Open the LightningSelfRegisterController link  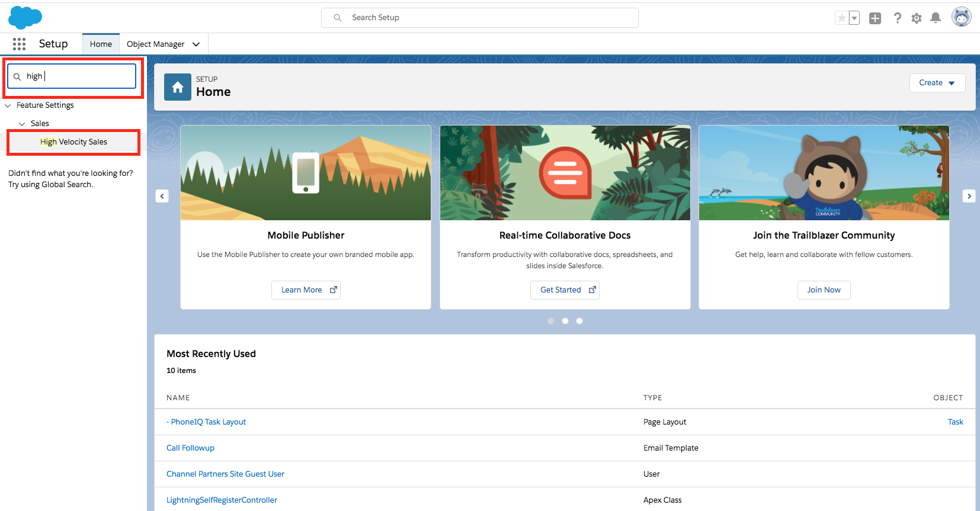point(222,500)
